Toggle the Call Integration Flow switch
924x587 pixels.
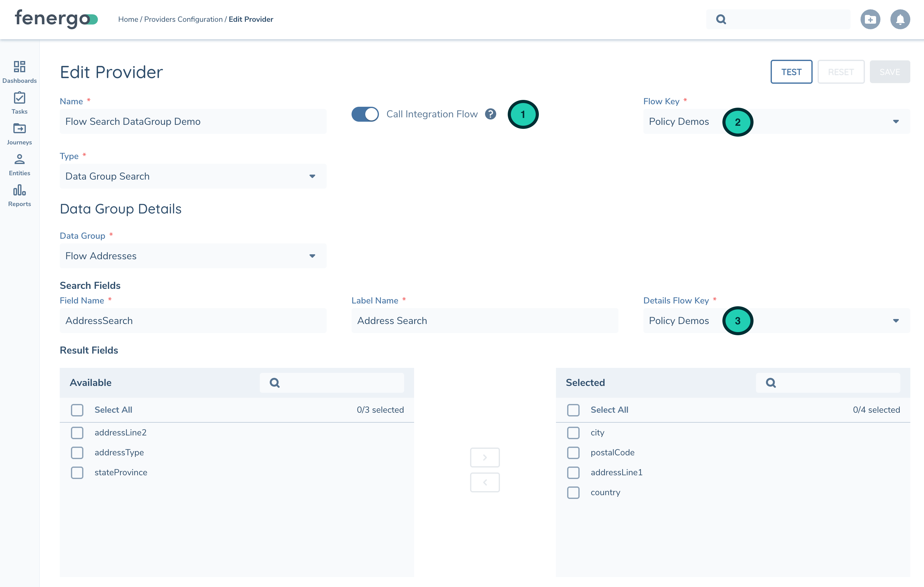tap(365, 114)
